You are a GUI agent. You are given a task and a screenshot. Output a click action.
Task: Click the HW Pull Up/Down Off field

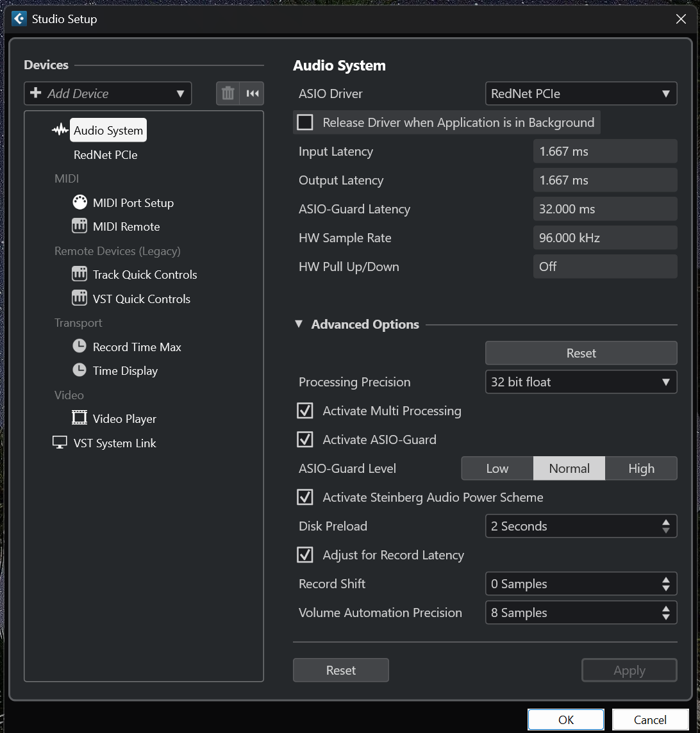click(605, 267)
